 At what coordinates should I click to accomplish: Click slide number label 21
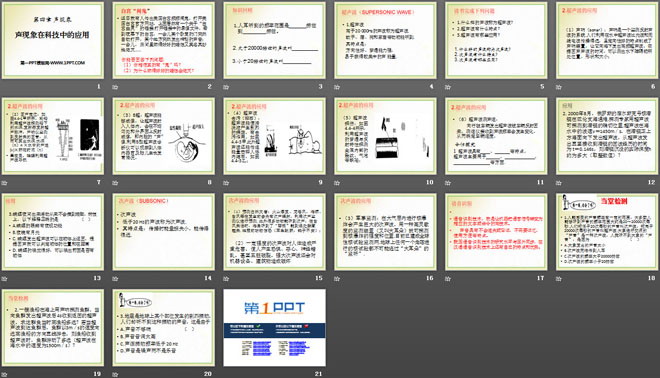pyautogui.click(x=319, y=374)
